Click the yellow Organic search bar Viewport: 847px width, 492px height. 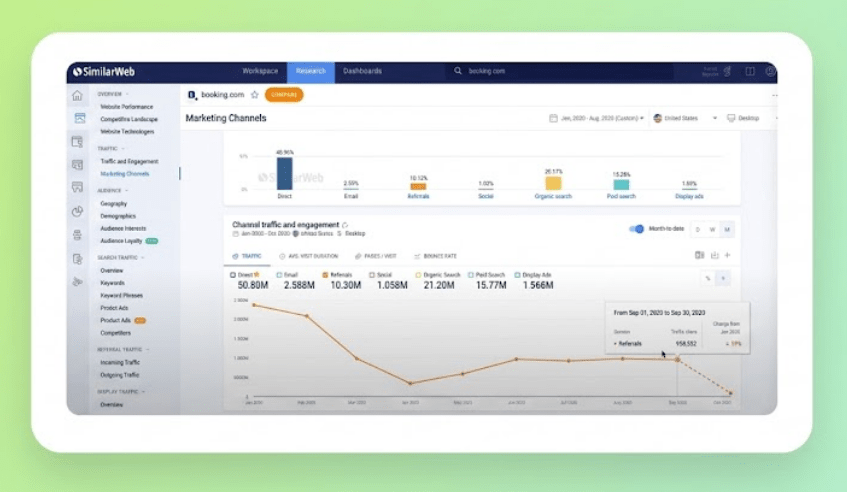pos(553,183)
